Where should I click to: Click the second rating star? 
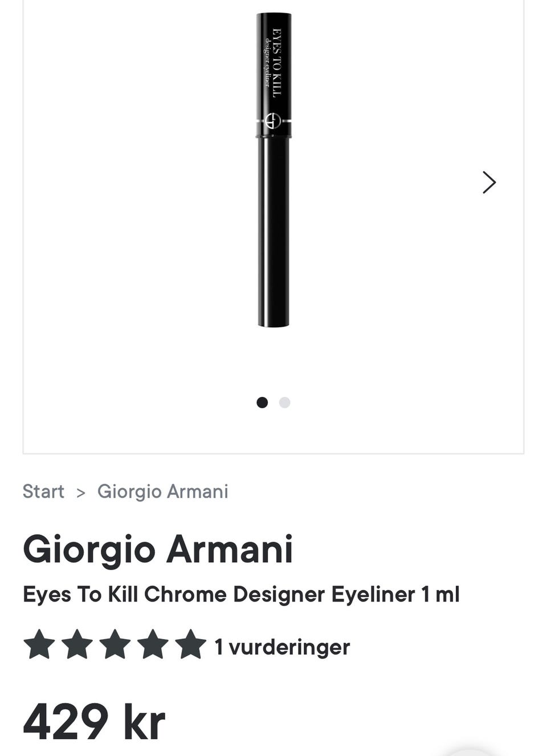click(77, 645)
